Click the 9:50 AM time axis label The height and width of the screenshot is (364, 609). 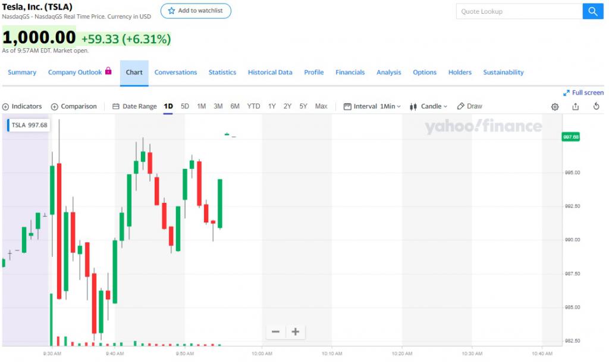(x=185, y=353)
